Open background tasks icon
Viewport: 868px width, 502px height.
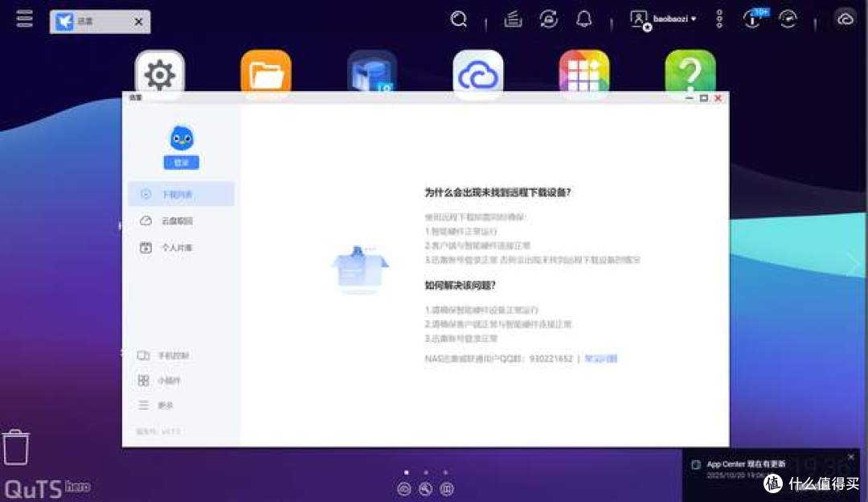pos(513,19)
